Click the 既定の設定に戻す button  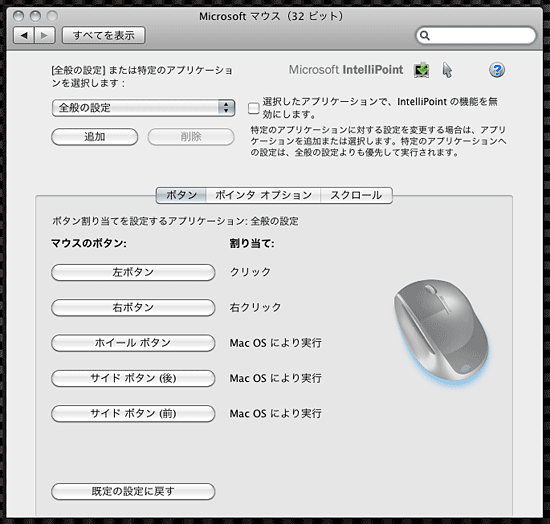pos(133,491)
